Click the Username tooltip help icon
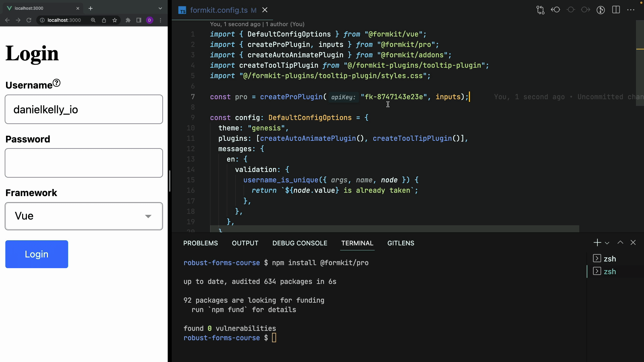Screen dimensions: 644x362 click(x=57, y=83)
